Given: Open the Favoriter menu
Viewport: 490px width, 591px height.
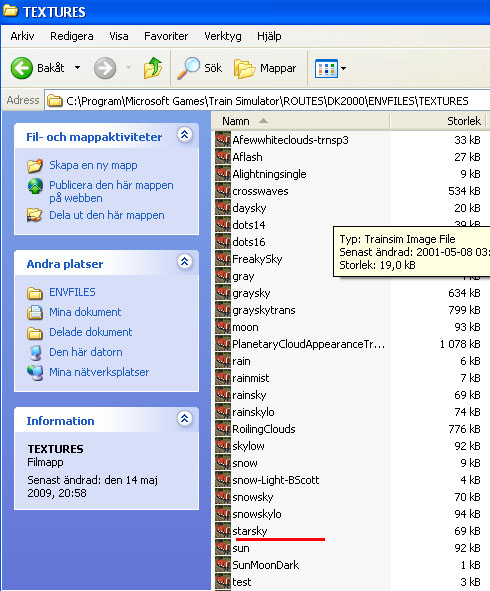Looking at the screenshot, I should 166,36.
